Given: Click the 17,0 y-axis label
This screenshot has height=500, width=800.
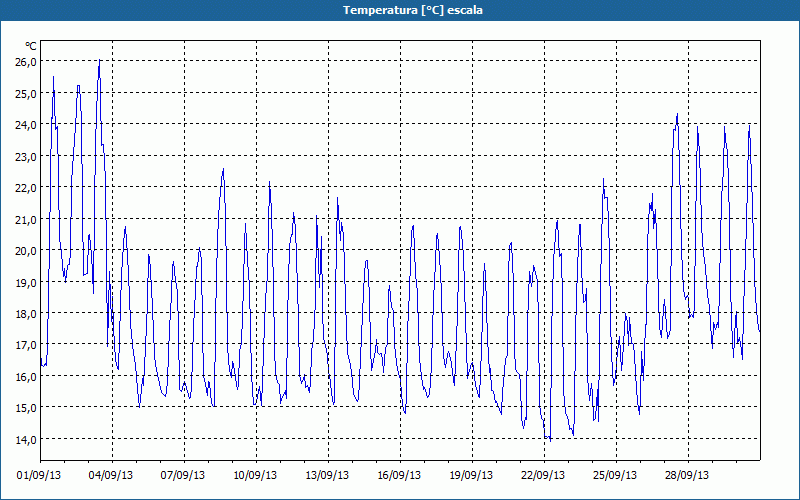Looking at the screenshot, I should click(x=26, y=346).
